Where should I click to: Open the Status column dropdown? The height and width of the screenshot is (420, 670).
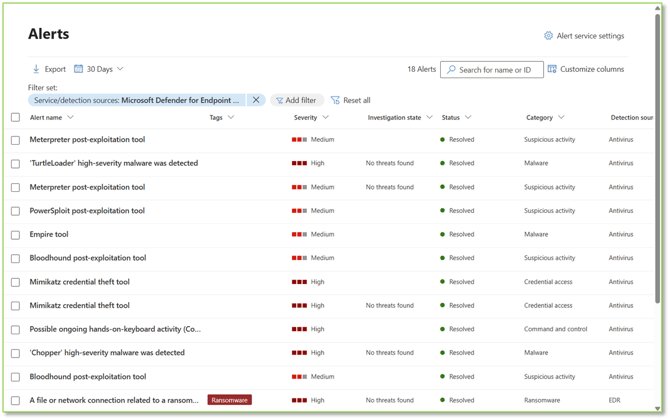tap(468, 118)
